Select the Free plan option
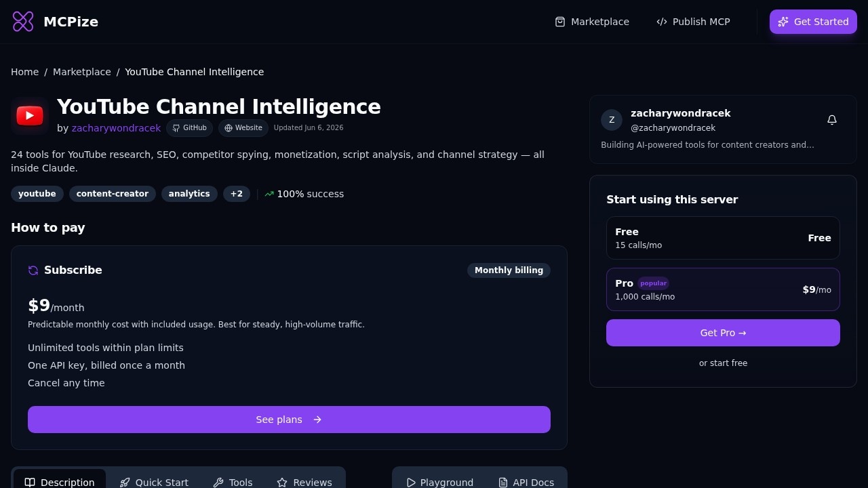The width and height of the screenshot is (868, 488). click(723, 238)
